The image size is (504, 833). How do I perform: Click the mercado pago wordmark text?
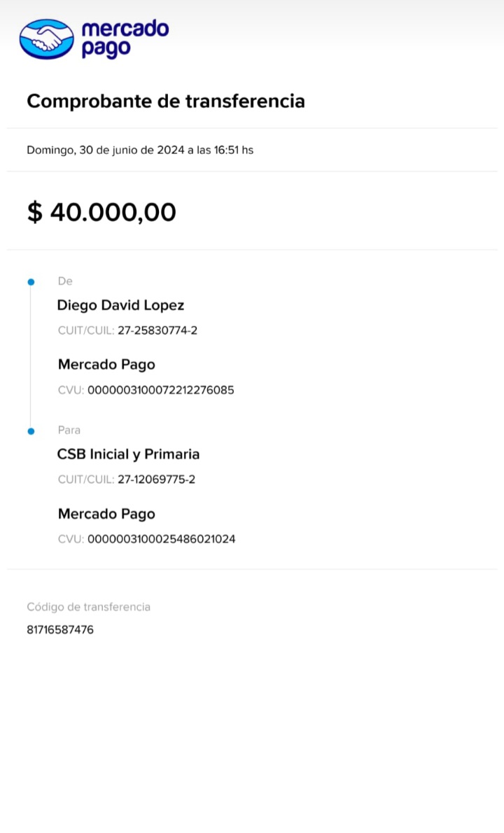pyautogui.click(x=125, y=38)
